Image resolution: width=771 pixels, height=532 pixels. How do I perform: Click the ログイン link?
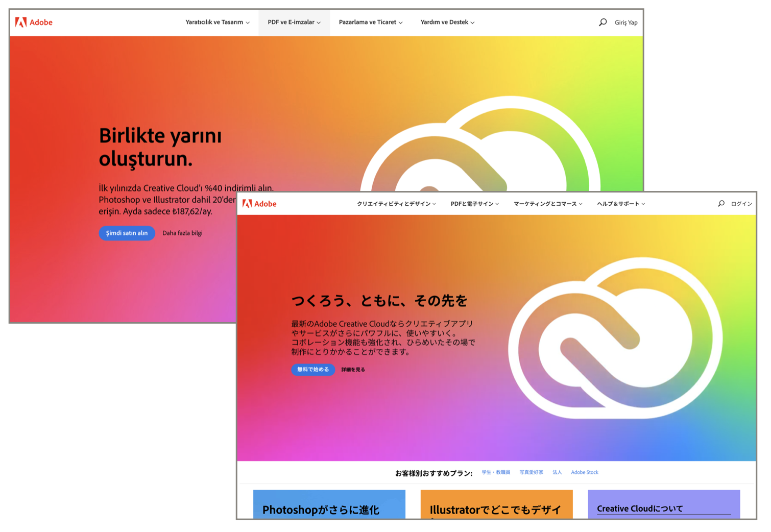(x=741, y=204)
